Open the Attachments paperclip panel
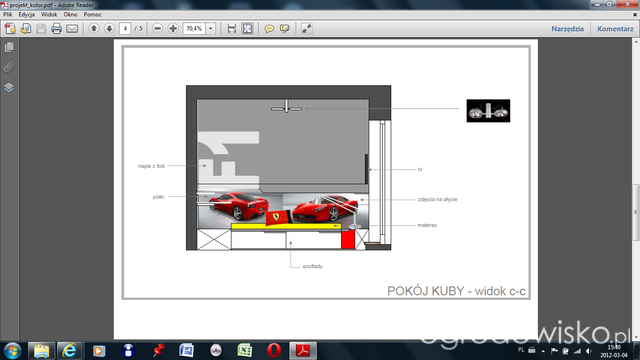The image size is (640, 360). click(9, 67)
